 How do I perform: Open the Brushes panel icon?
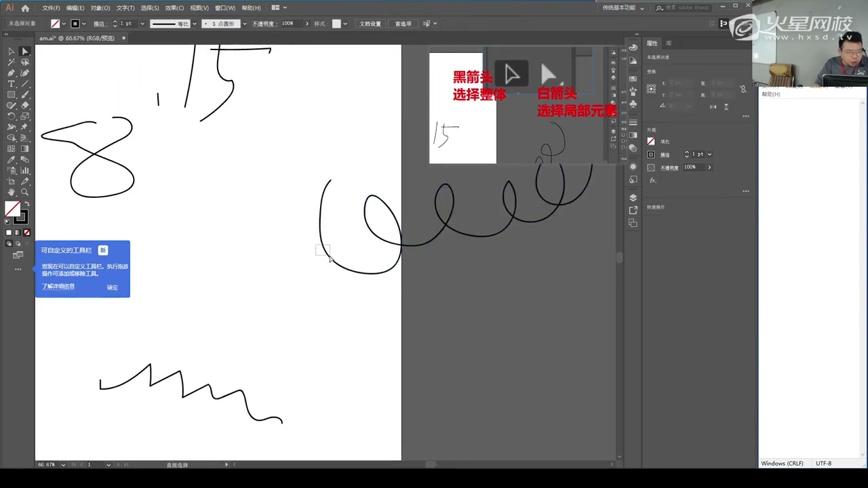click(633, 91)
